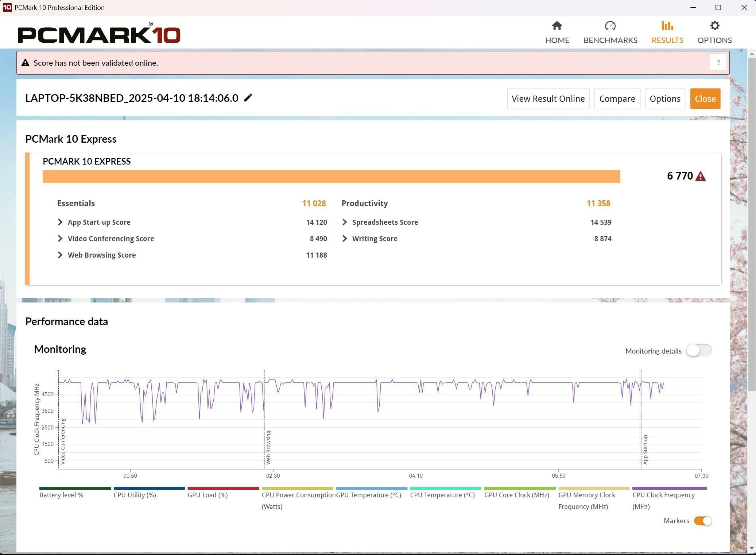Viewport: 756px width, 555px height.
Task: Open the BENCHMARKS tab
Action: point(610,32)
